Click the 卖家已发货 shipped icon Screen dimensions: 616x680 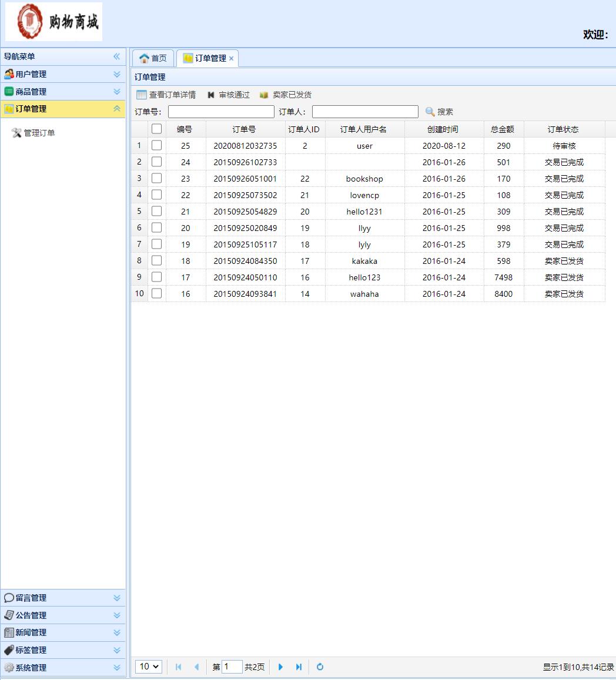pyautogui.click(x=265, y=95)
